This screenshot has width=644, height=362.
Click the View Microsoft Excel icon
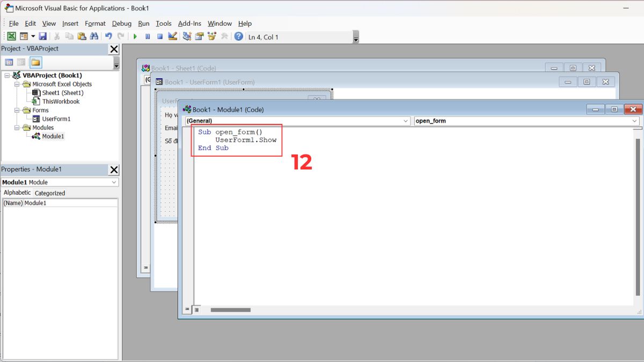pyautogui.click(x=11, y=36)
